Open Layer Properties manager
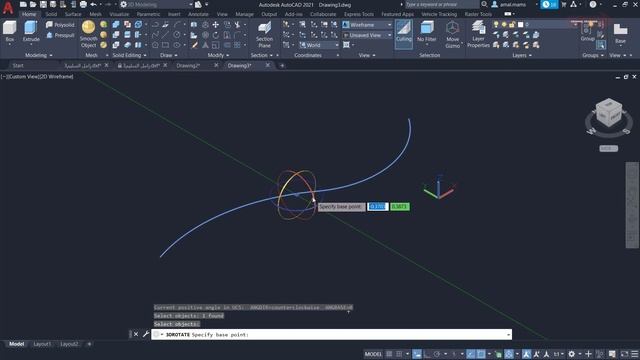640x360 pixels. (478, 34)
